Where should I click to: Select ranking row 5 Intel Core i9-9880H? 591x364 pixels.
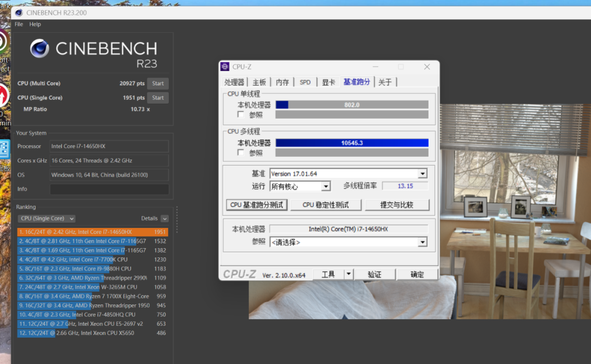click(x=92, y=269)
